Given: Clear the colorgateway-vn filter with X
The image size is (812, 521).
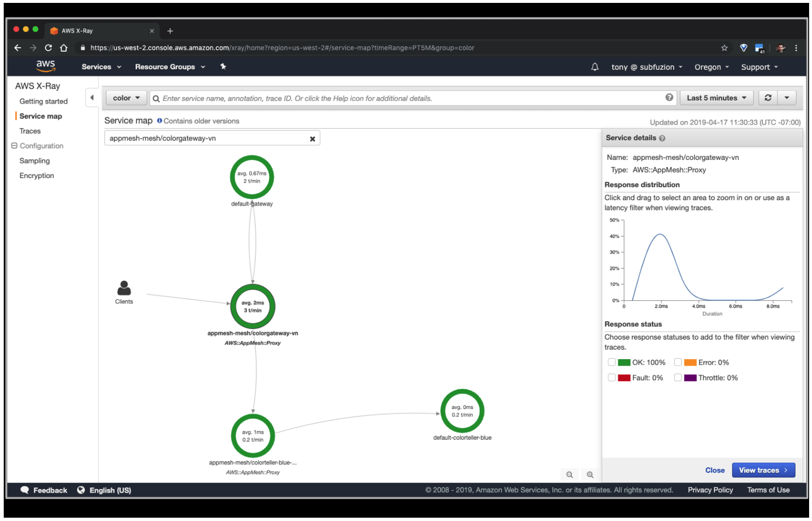Looking at the screenshot, I should point(312,139).
